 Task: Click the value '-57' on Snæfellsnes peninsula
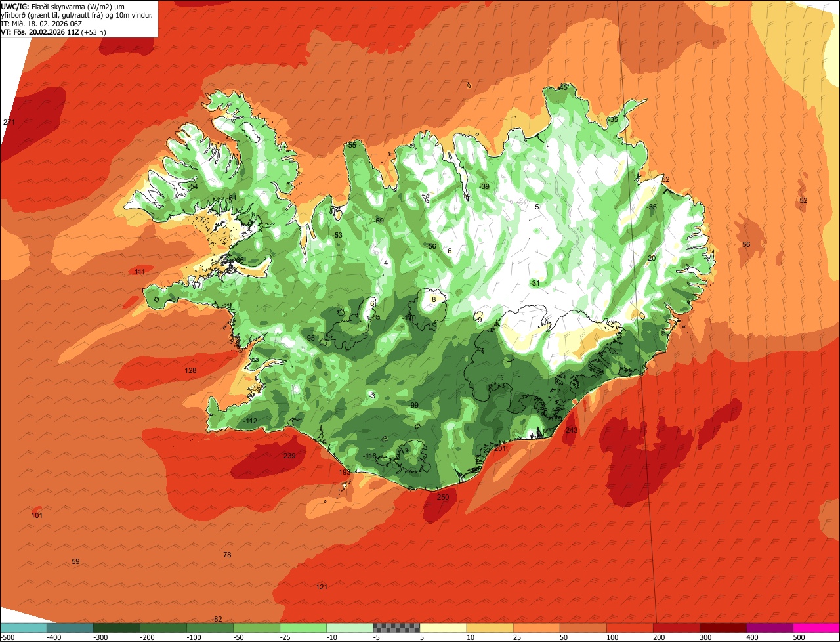pyautogui.click(x=174, y=299)
